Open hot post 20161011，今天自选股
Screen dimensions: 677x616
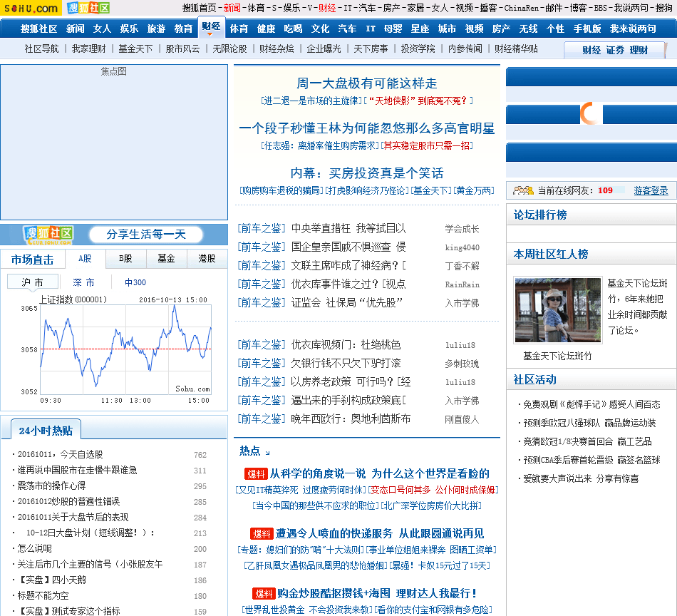(60, 454)
